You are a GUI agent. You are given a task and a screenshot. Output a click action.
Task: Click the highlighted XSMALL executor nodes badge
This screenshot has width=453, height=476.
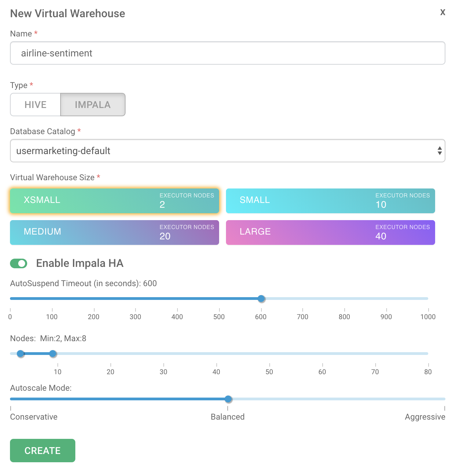pyautogui.click(x=187, y=201)
